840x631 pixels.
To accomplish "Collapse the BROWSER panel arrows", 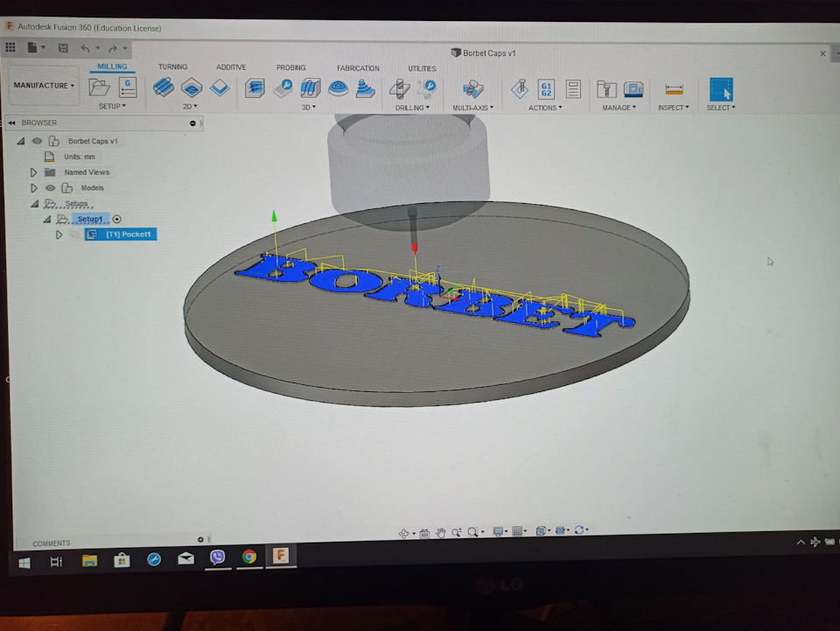I will [11, 123].
